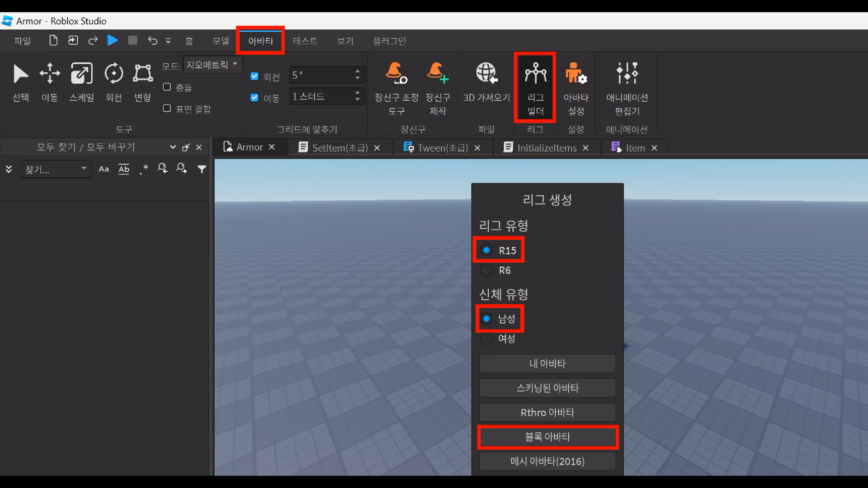This screenshot has height=488, width=868.
Task: Open the find panel options chevron
Action: coord(173,147)
